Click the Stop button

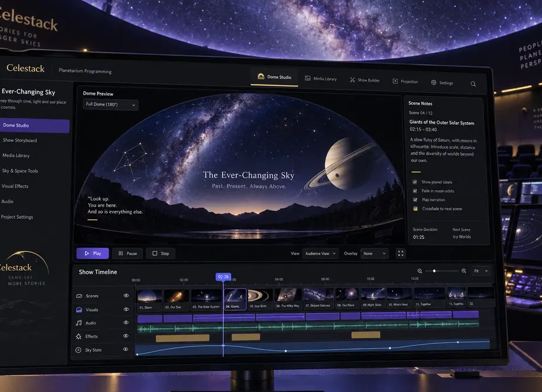click(x=161, y=254)
